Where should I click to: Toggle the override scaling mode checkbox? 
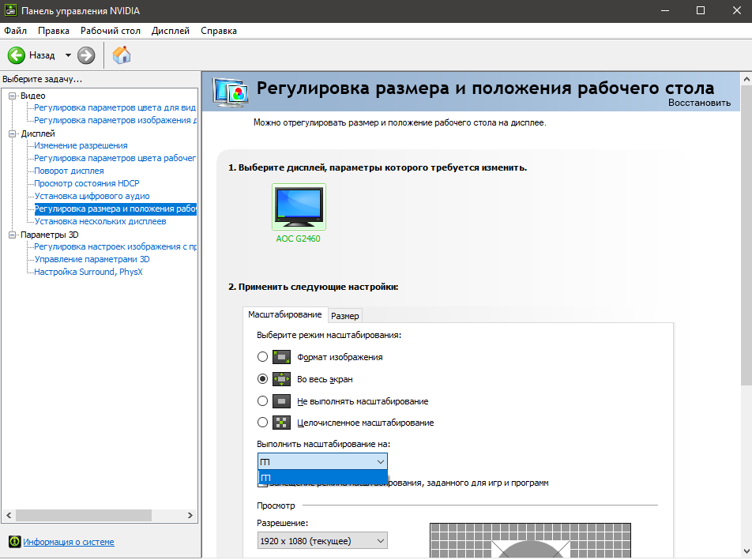point(262,483)
